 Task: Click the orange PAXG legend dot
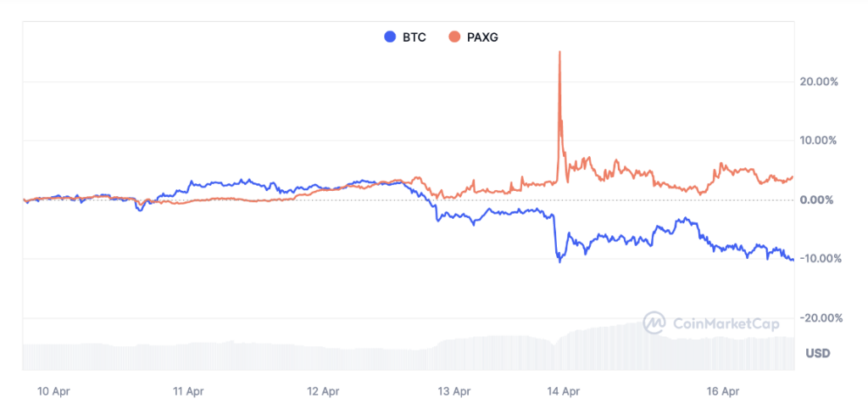click(455, 36)
